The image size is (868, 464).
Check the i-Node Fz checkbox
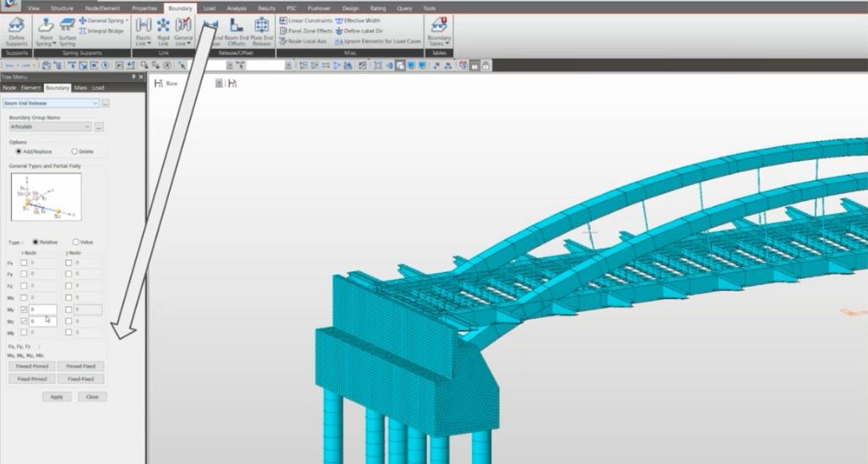coord(24,286)
